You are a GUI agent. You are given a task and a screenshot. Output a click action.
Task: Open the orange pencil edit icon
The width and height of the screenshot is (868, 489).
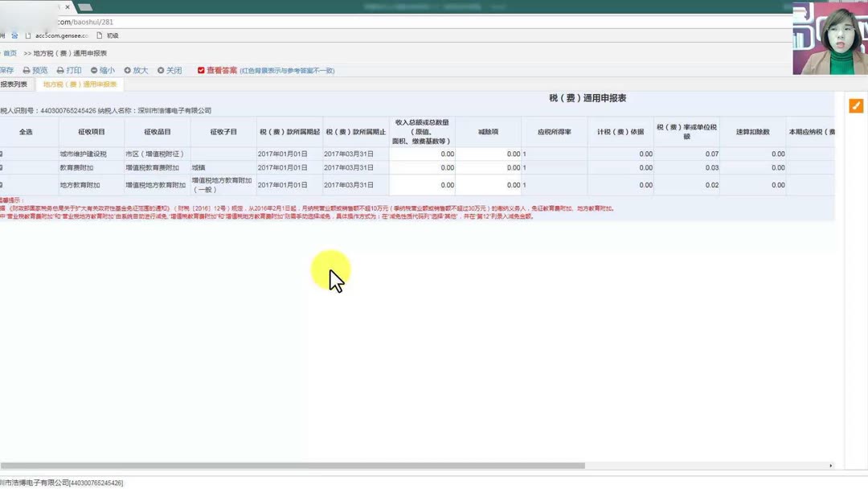[x=856, y=105]
